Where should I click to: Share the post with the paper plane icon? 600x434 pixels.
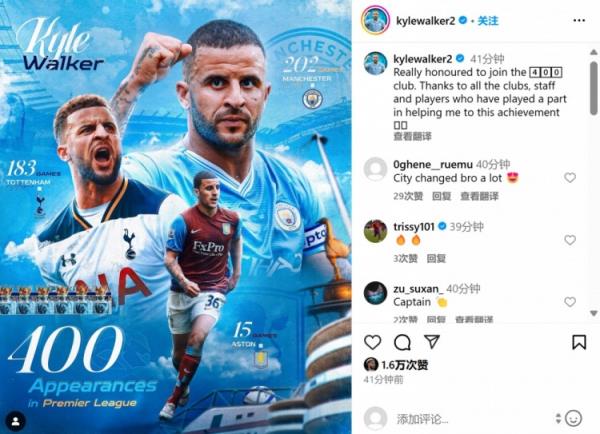pos(432,342)
